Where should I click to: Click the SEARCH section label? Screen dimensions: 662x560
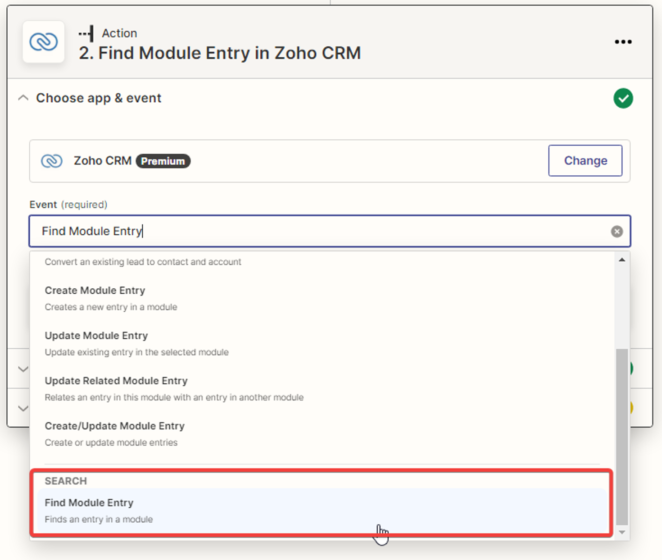tap(66, 481)
